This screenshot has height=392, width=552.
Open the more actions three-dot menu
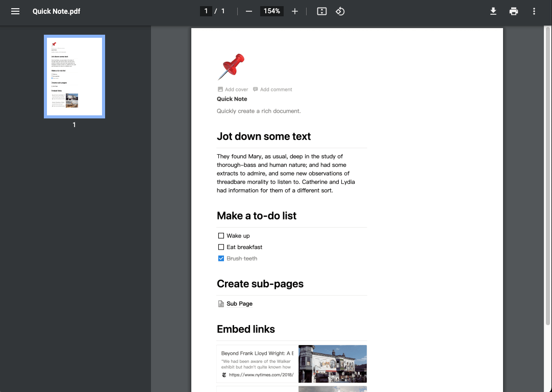click(x=534, y=11)
